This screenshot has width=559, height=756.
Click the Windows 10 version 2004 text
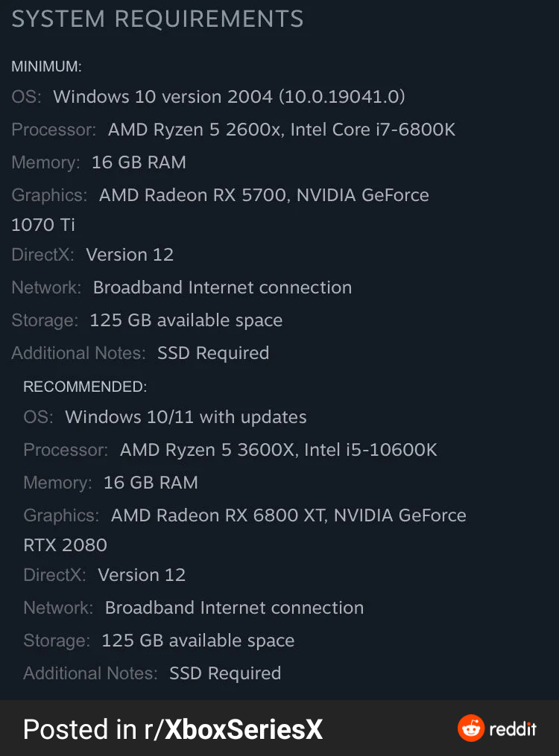[x=229, y=97]
